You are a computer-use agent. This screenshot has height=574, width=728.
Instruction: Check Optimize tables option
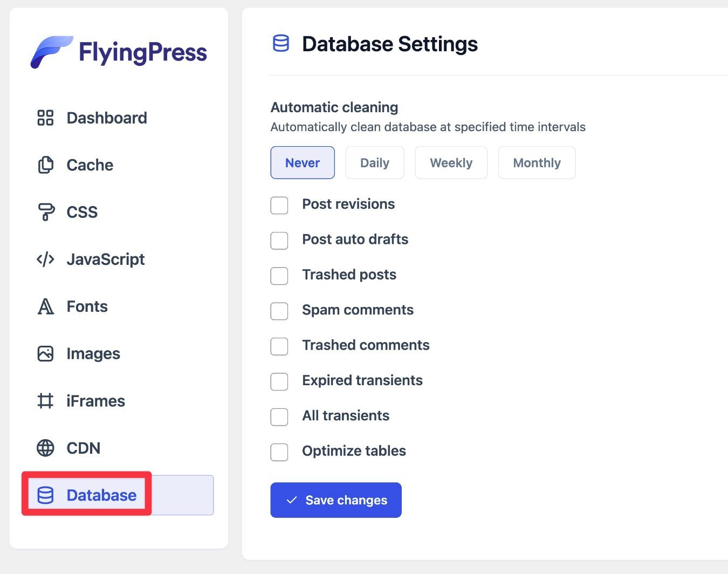[279, 452]
